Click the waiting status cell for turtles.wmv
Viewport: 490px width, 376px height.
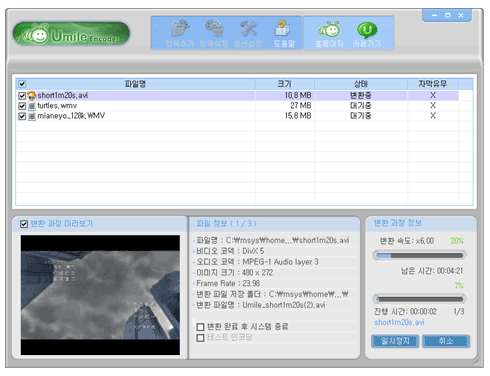[x=360, y=106]
